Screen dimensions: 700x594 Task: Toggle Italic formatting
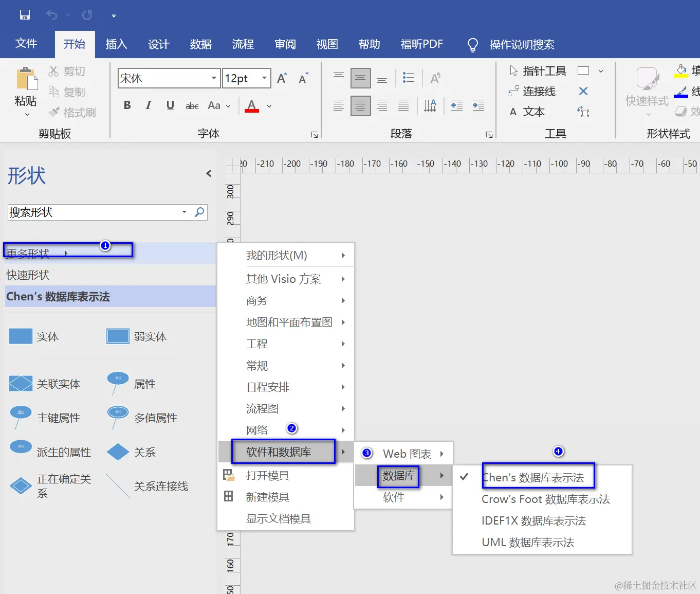pos(149,105)
